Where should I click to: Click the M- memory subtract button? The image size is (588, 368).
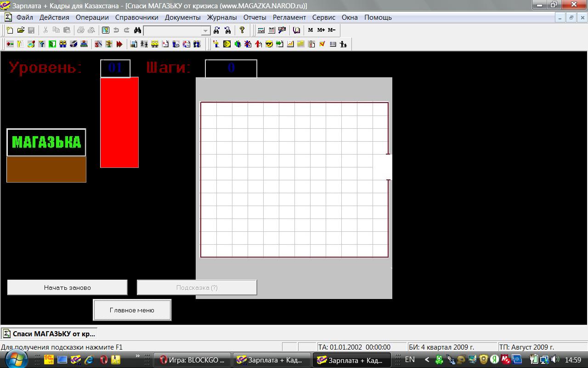(x=331, y=30)
